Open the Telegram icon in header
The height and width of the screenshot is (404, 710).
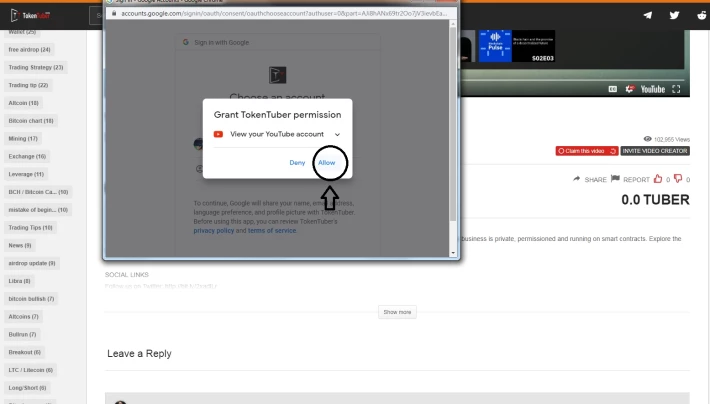(648, 15)
